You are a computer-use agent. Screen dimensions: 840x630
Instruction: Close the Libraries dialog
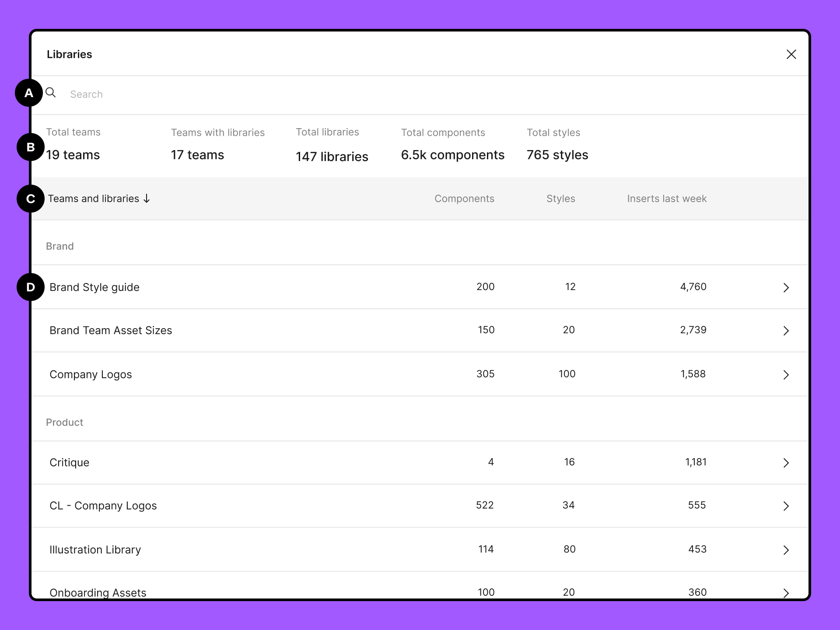tap(791, 54)
